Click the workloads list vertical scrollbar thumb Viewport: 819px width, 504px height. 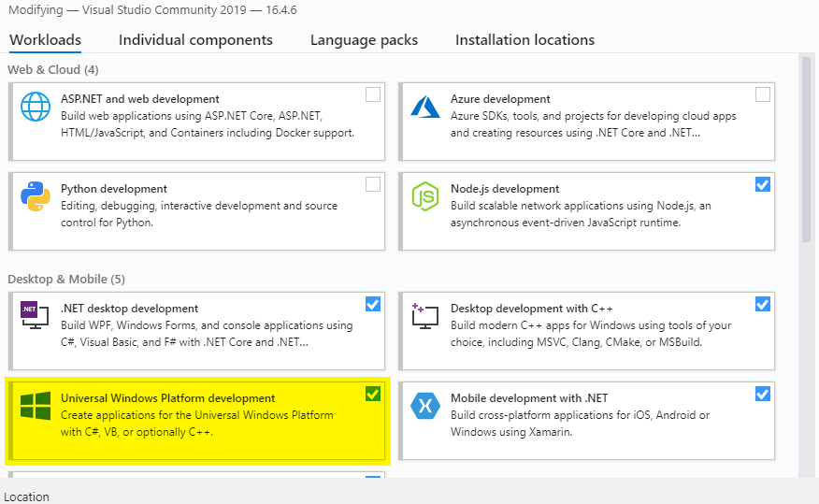[x=806, y=149]
